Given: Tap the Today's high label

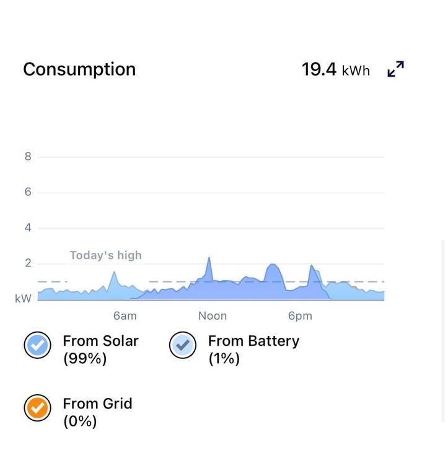Looking at the screenshot, I should 105,255.
